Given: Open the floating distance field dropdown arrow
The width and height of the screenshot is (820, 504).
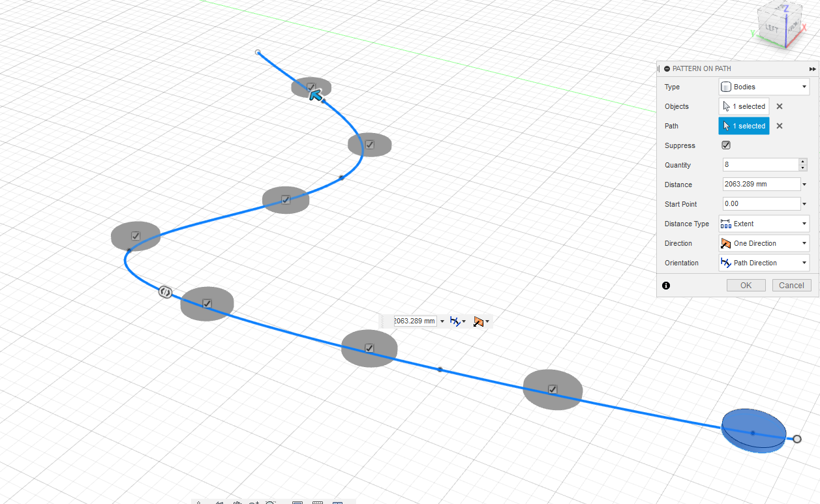Looking at the screenshot, I should 442,321.
